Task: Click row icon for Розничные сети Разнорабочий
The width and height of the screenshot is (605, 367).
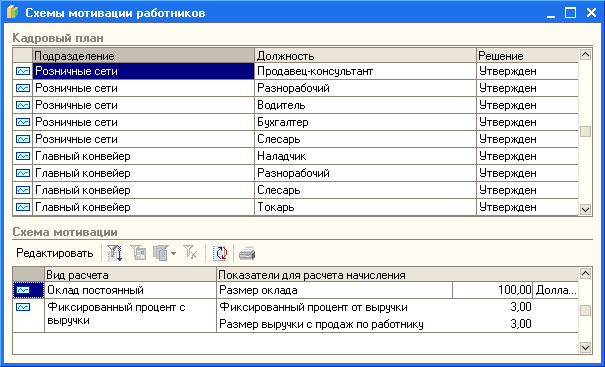Action: tap(23, 88)
